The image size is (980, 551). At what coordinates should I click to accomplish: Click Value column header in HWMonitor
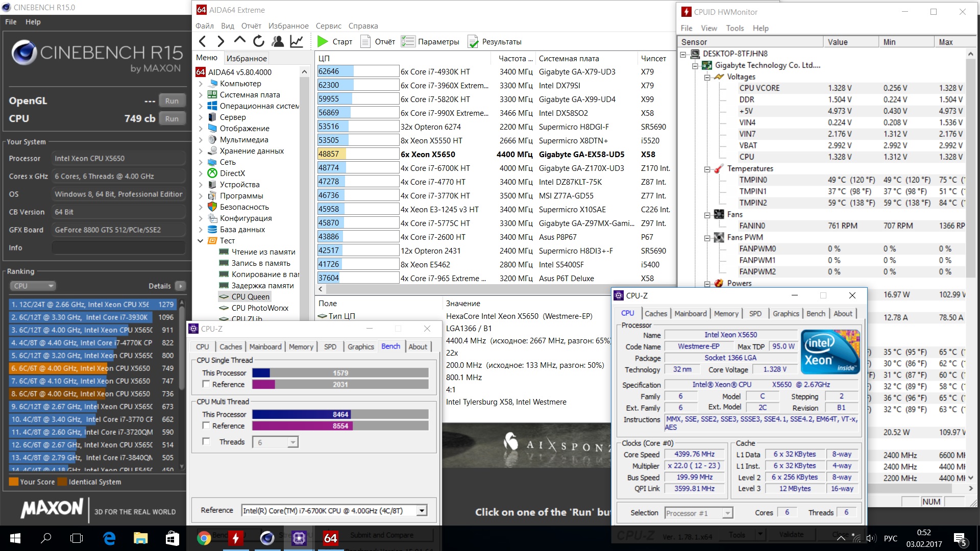point(850,42)
